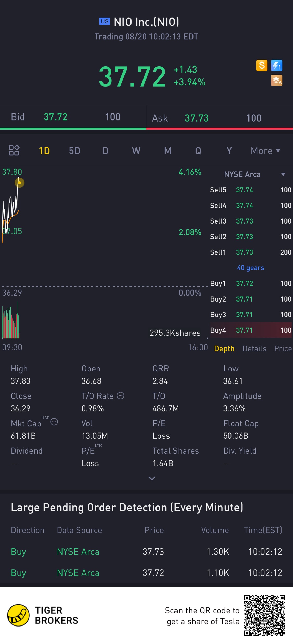
Task: Tap the large order with volume 1.10K
Action: 146,573
